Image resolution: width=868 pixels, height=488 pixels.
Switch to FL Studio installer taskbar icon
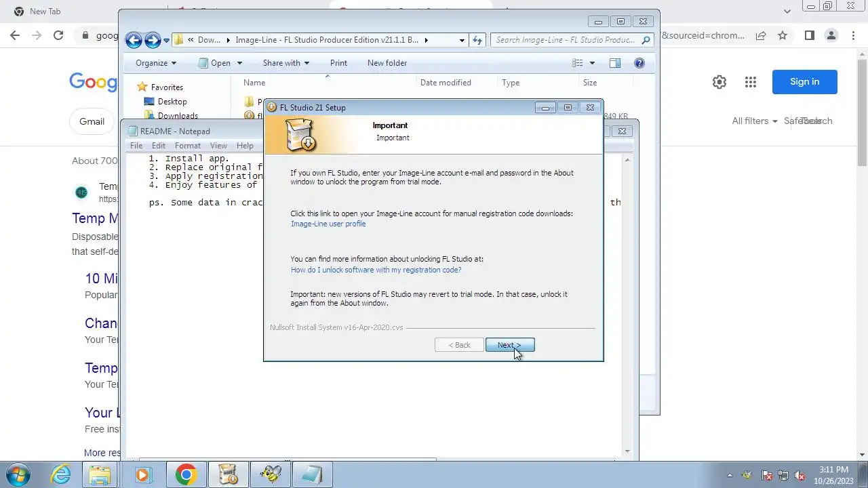(228, 475)
